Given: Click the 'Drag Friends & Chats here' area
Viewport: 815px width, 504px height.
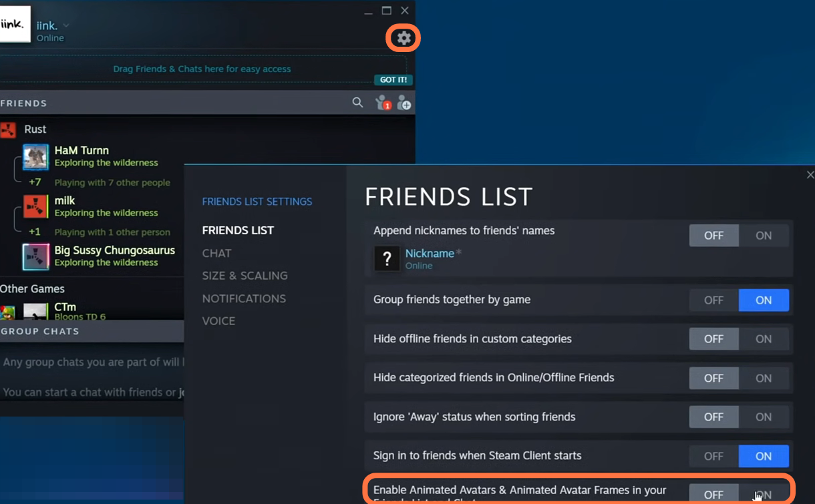Looking at the screenshot, I should [202, 69].
